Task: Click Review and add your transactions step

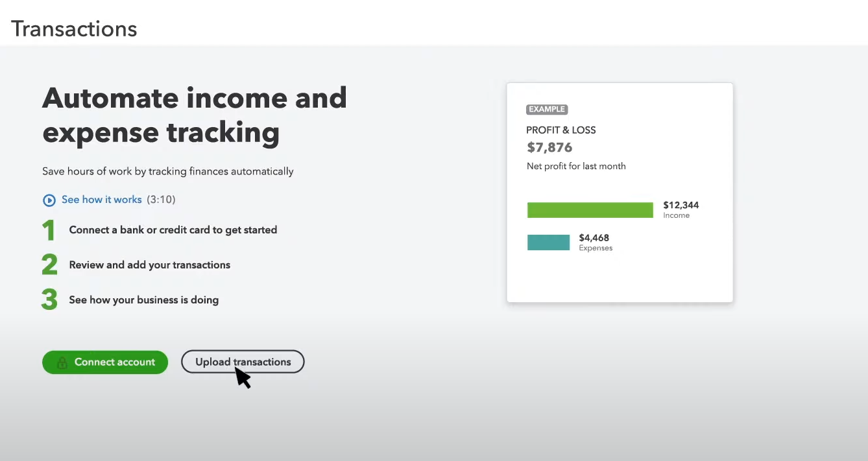Action: coord(150,265)
